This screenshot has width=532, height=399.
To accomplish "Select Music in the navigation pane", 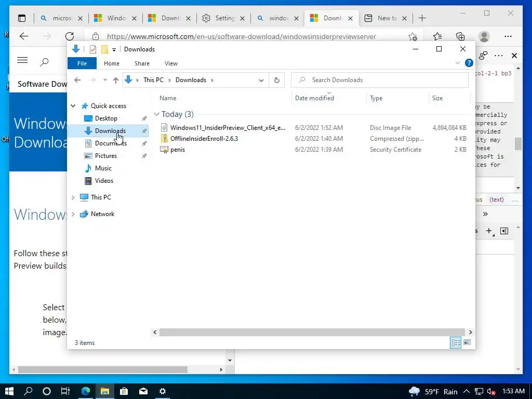I will click(x=103, y=168).
